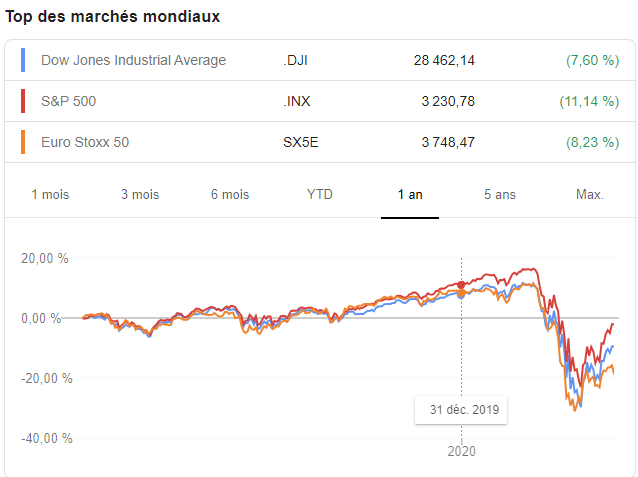Screen dimensions: 638x477
Task: Click the orange Euro Stoxx 50 color bar
Action: pos(23,142)
